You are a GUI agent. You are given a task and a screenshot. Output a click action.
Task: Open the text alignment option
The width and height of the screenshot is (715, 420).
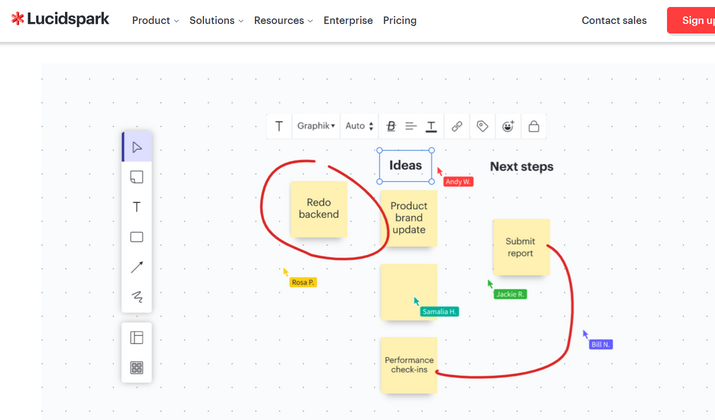[x=411, y=126]
